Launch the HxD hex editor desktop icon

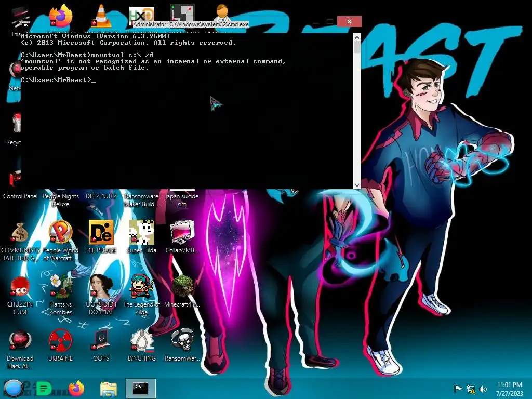click(142, 14)
